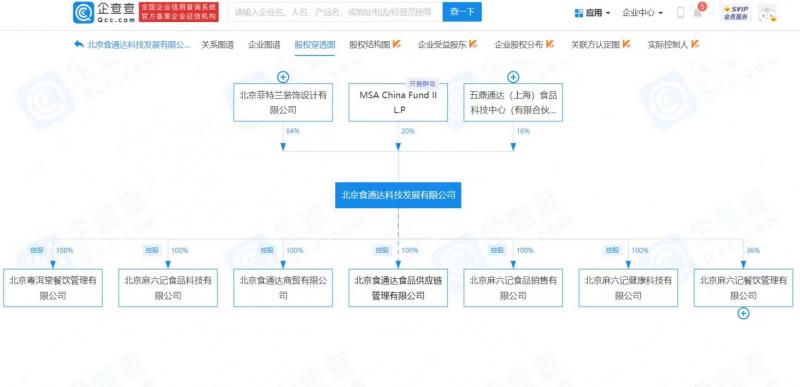Switch to the 企业图谱 tab
This screenshot has height=387, width=800.
click(x=264, y=44)
